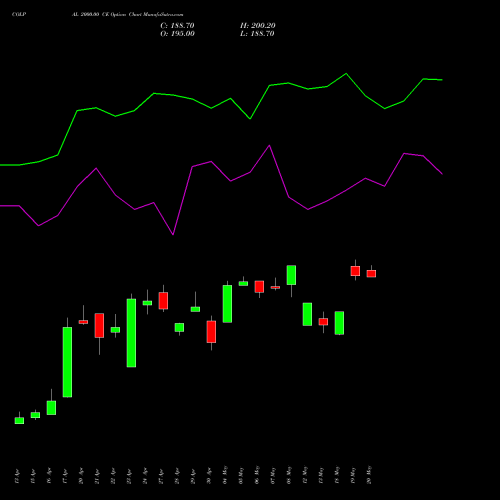The height and width of the screenshot is (500, 500).
Task: Select the 06 May date label
Action: (257, 475)
